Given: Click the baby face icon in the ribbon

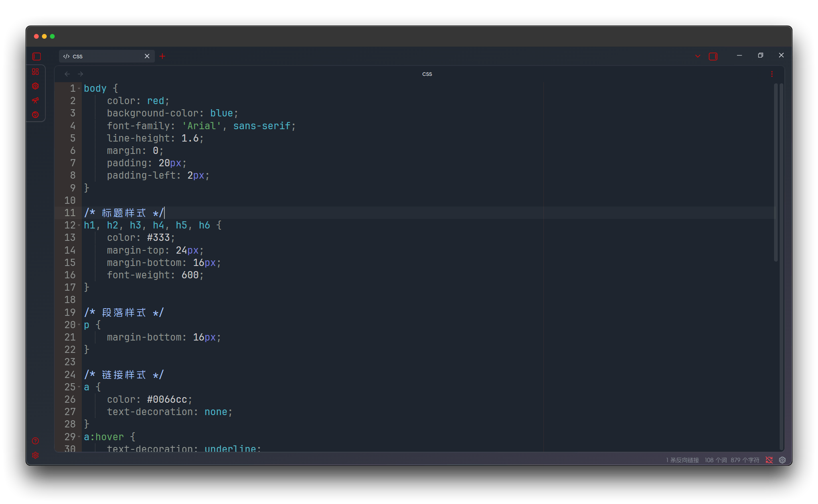Looking at the screenshot, I should click(x=36, y=114).
